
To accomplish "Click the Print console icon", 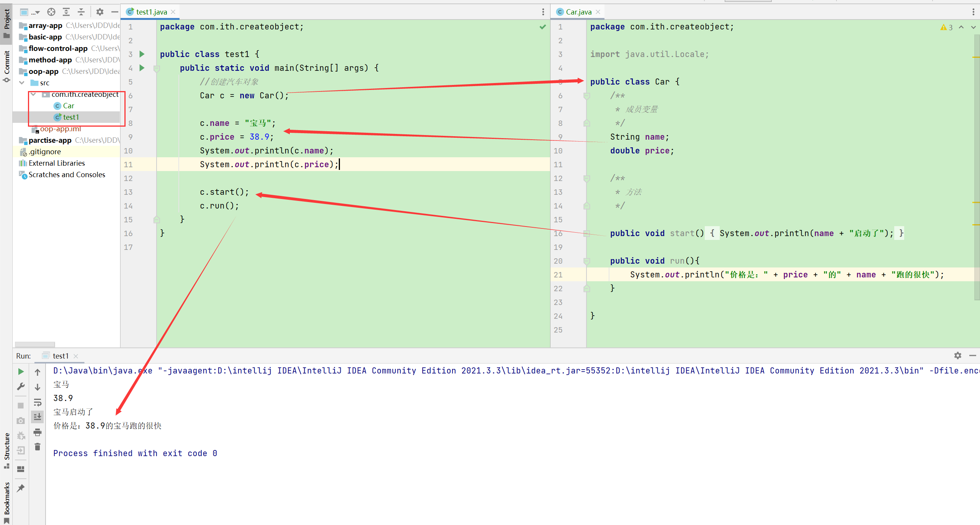I will [x=38, y=432].
